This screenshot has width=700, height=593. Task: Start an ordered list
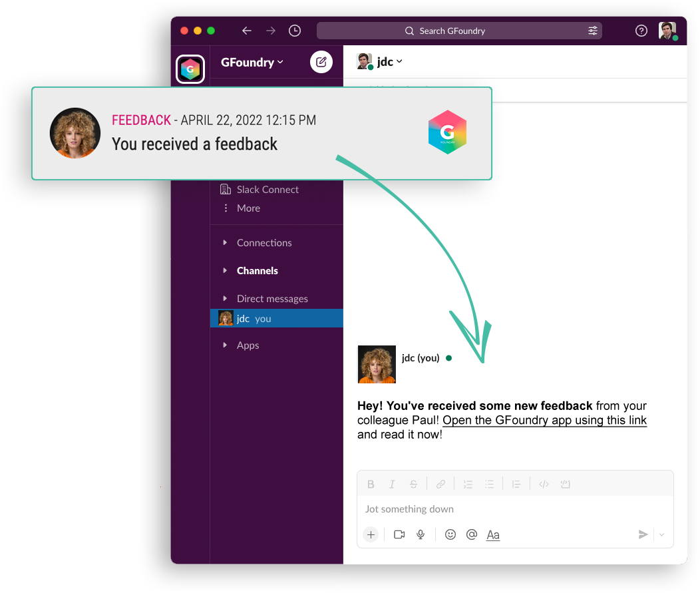pyautogui.click(x=468, y=484)
